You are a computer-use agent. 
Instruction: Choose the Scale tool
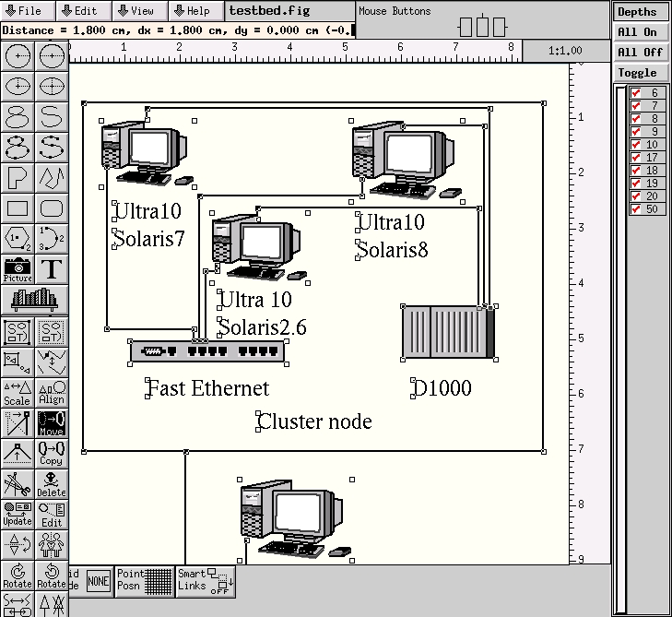[x=18, y=393]
